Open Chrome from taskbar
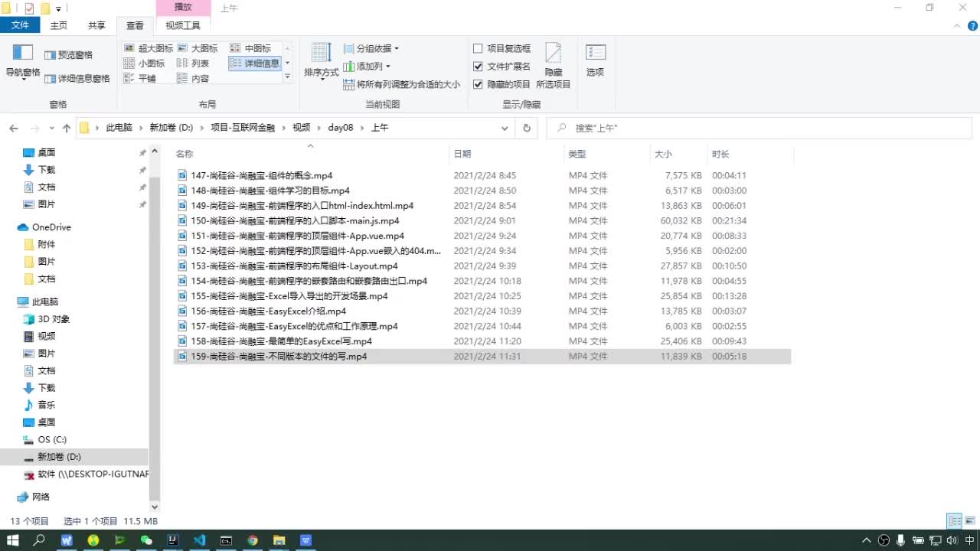 (x=253, y=540)
